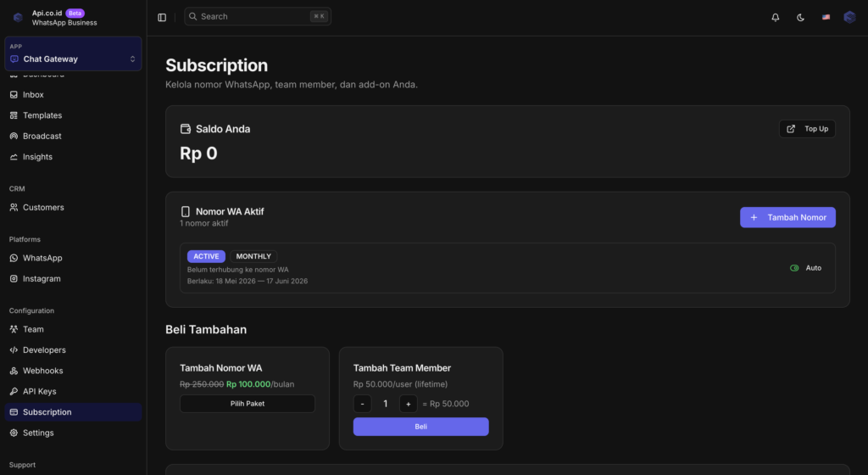Toggle Auto renewal switch
Screen dimensions: 868x475
tap(794, 268)
